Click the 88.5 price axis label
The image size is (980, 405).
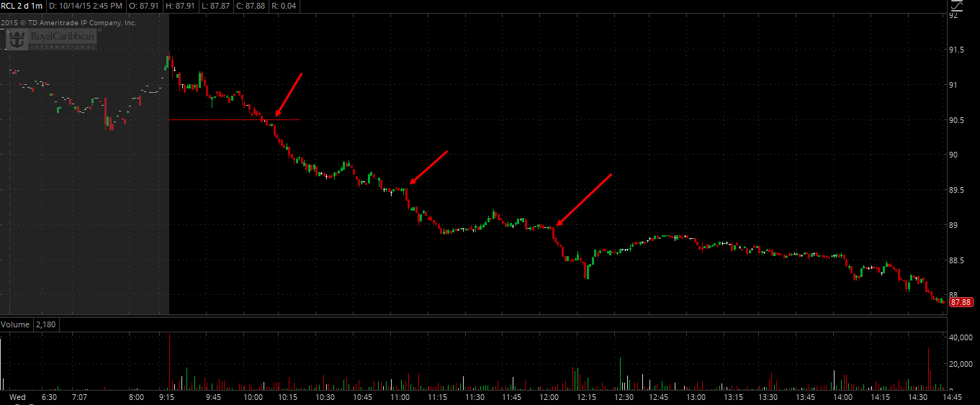pos(957,260)
